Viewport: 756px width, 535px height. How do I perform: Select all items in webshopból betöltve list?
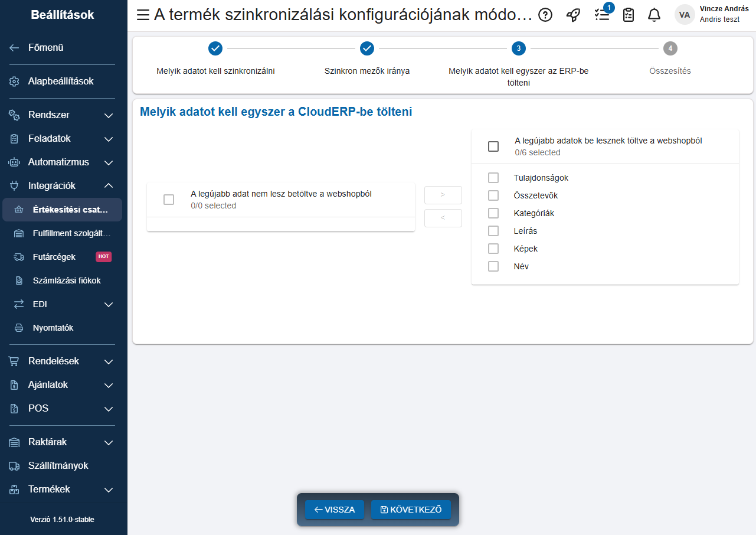(493, 146)
